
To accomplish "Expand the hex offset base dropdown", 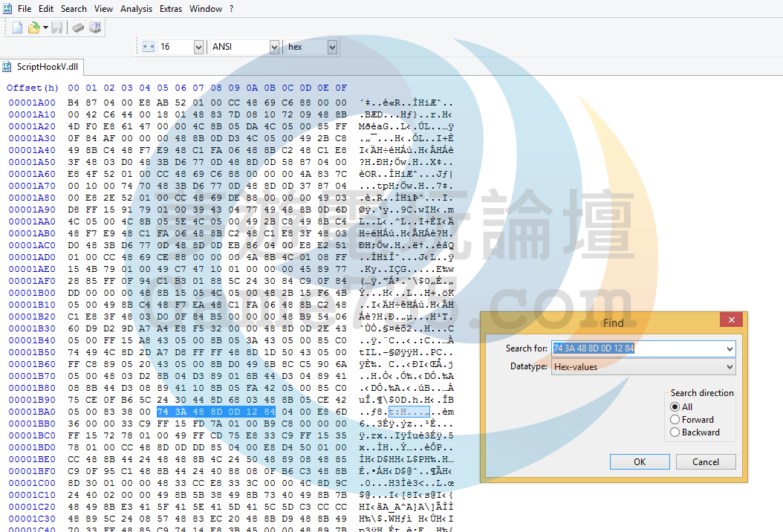I will point(332,47).
